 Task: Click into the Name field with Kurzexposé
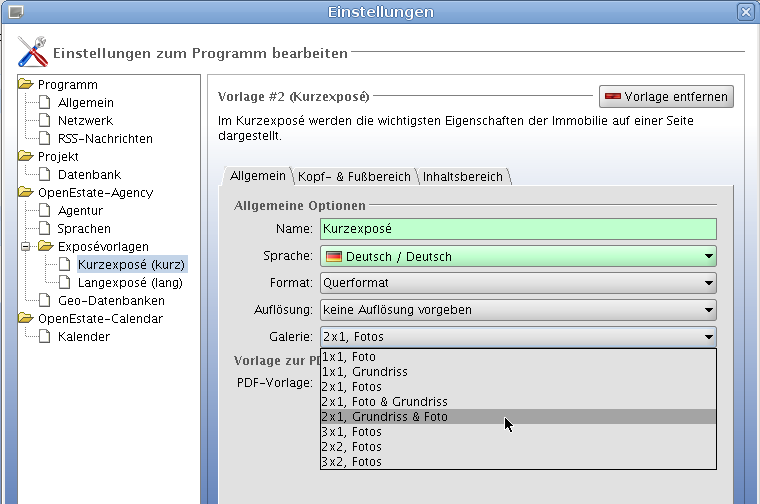518,230
